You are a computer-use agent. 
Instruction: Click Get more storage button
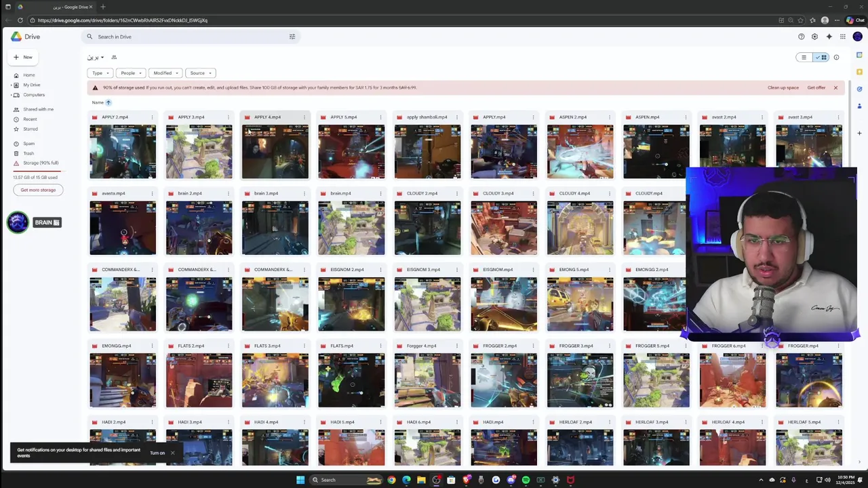38,190
